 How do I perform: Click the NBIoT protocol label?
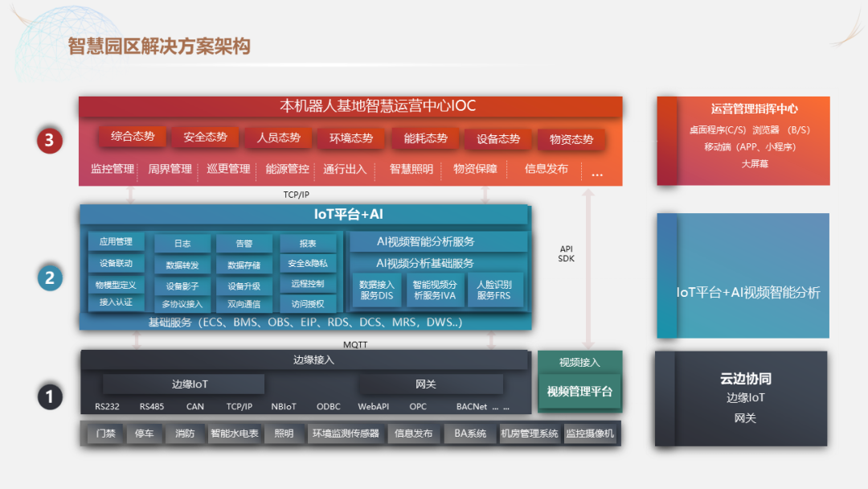pos(284,406)
